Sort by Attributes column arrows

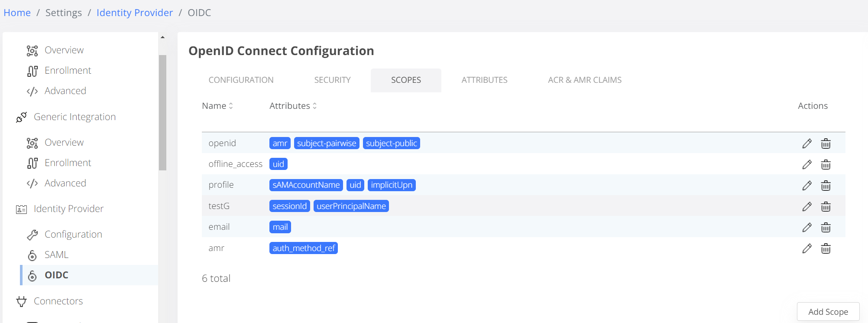pos(315,106)
